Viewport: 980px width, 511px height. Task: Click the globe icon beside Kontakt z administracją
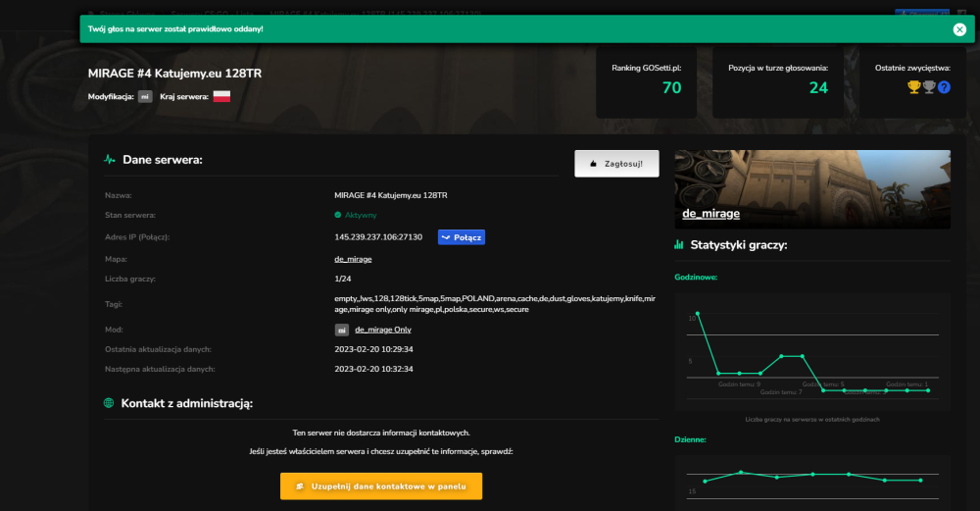pos(109,403)
